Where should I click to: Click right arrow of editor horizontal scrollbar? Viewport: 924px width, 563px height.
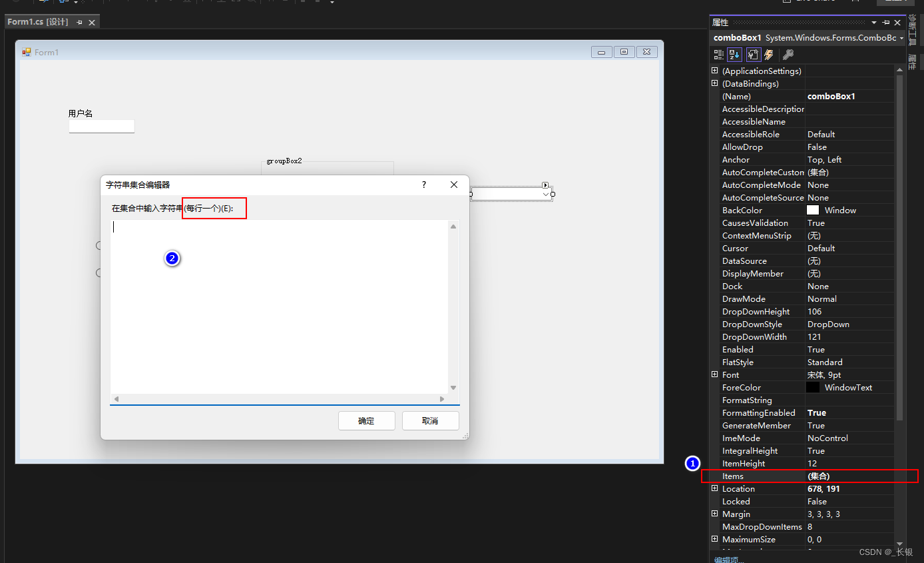point(442,399)
